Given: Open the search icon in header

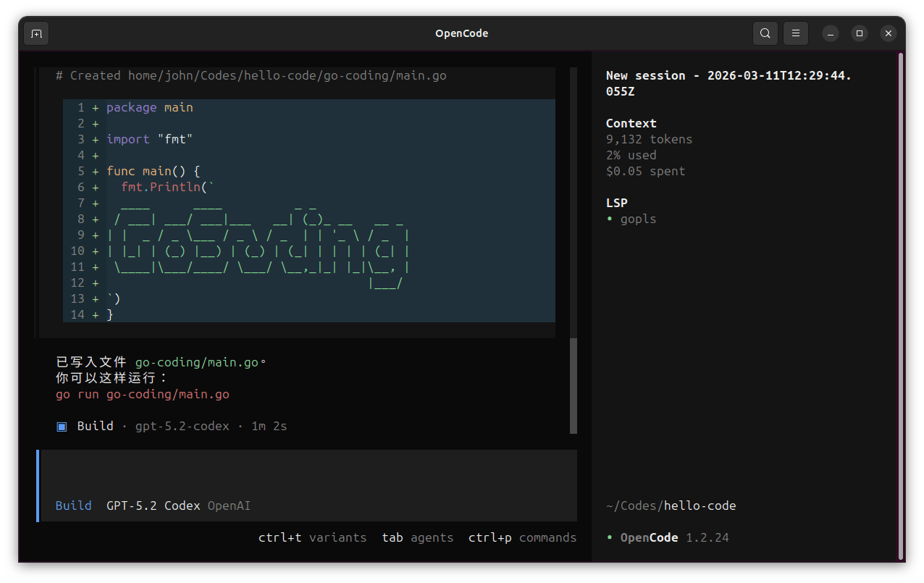Looking at the screenshot, I should 765,33.
